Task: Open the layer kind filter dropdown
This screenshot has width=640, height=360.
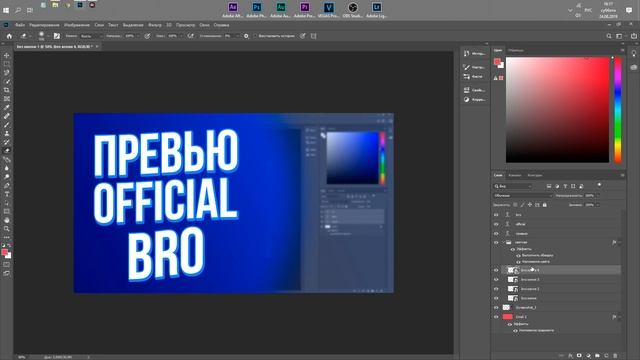Action: click(513, 186)
